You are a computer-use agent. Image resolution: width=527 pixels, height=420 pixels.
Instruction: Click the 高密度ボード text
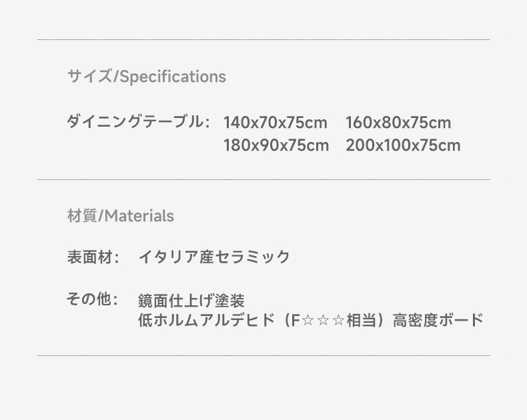tap(438, 320)
